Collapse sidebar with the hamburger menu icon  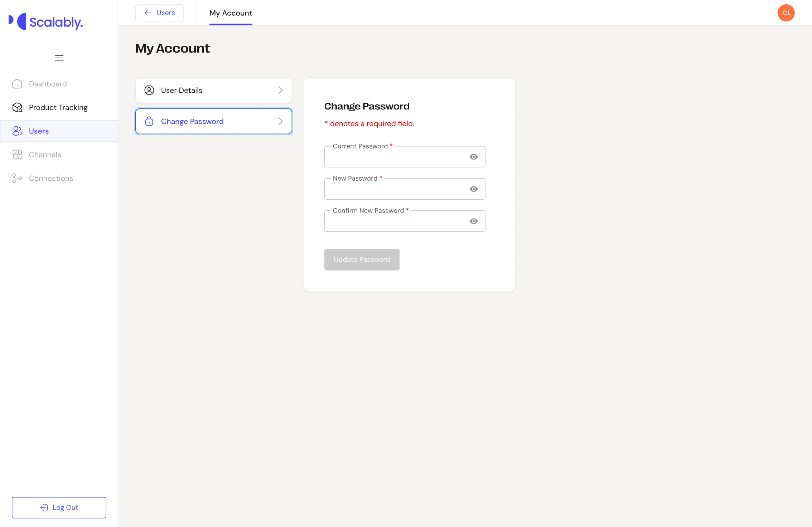click(x=59, y=58)
